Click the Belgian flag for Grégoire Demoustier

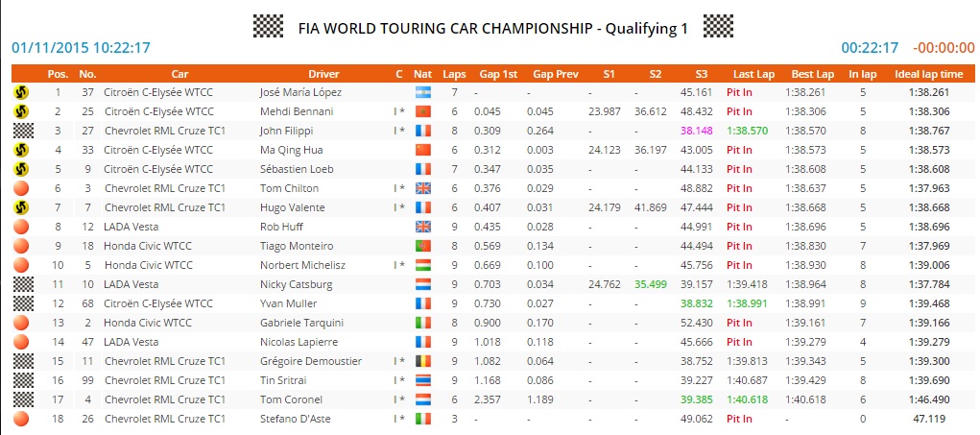pyautogui.click(x=422, y=361)
